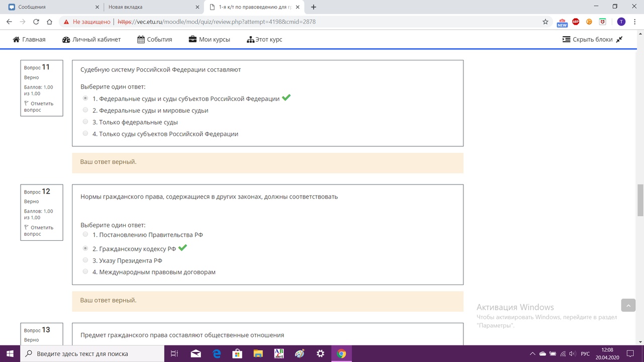Open volume speaker tray icon

[x=573, y=354]
